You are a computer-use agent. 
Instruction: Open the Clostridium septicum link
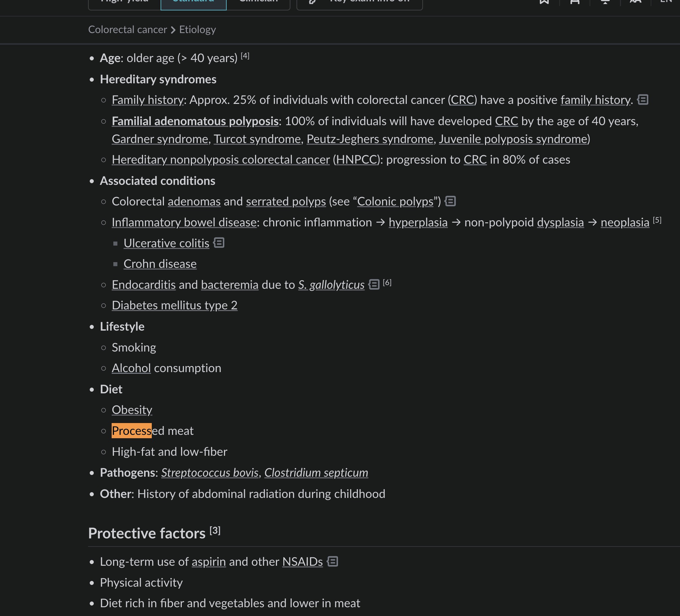[316, 473]
